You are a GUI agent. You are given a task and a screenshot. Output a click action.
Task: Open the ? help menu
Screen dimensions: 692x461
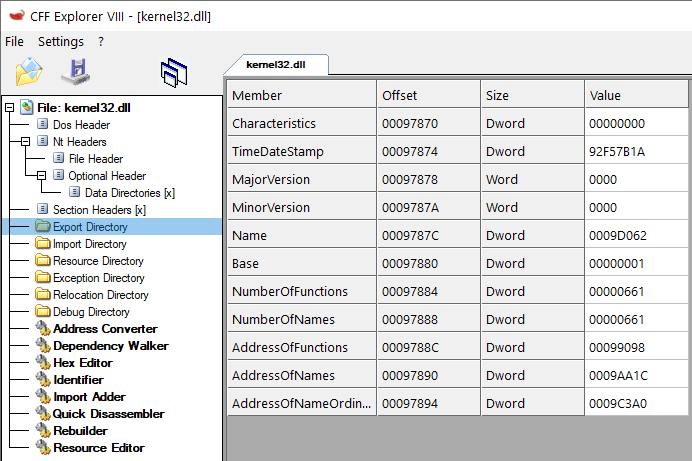(x=101, y=41)
